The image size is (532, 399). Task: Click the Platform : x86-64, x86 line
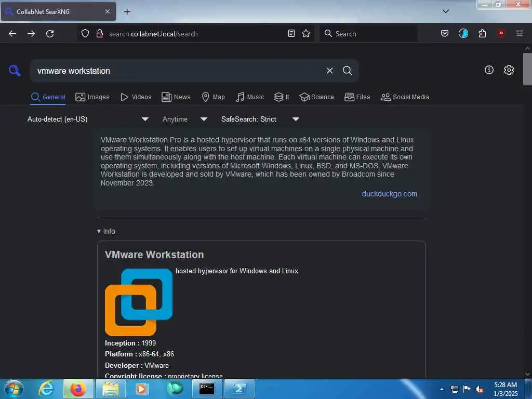(x=139, y=354)
